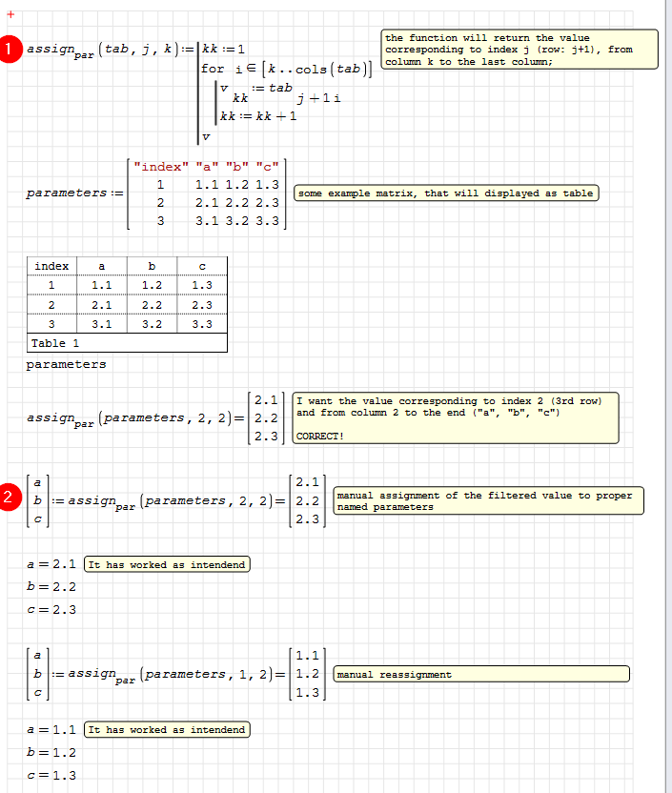
Task: Select the 'manual assignment of the filtered value' note
Action: (486, 501)
